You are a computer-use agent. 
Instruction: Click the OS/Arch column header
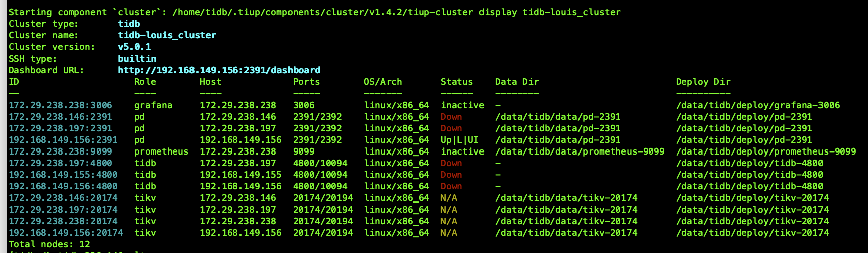[382, 82]
